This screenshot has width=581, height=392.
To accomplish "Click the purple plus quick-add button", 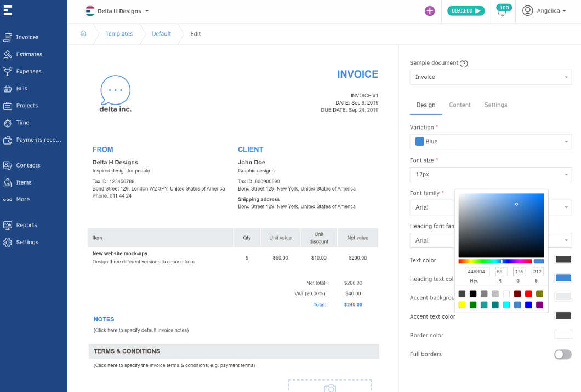I will point(430,11).
